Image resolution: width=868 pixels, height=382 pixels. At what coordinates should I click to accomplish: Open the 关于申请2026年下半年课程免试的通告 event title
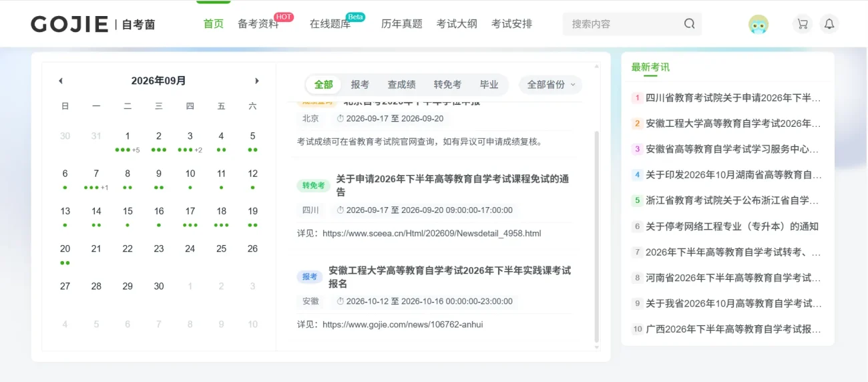point(453,186)
